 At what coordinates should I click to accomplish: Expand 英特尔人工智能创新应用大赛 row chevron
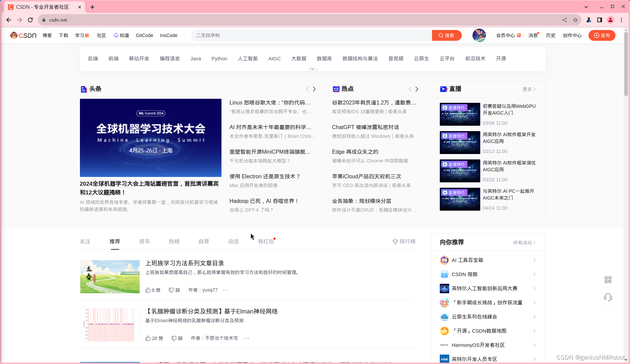point(534,289)
